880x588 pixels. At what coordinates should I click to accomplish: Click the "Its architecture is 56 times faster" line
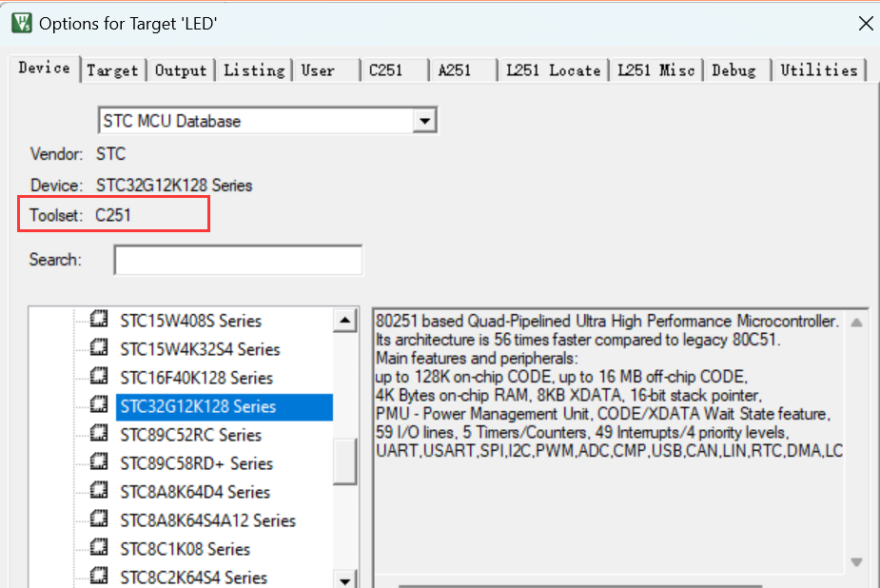[x=578, y=340]
